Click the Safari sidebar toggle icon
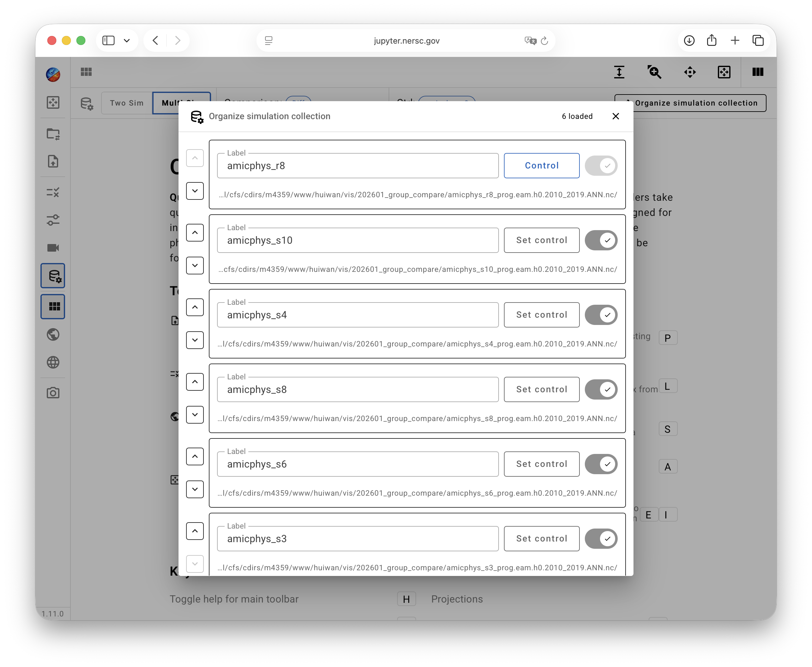 point(108,40)
